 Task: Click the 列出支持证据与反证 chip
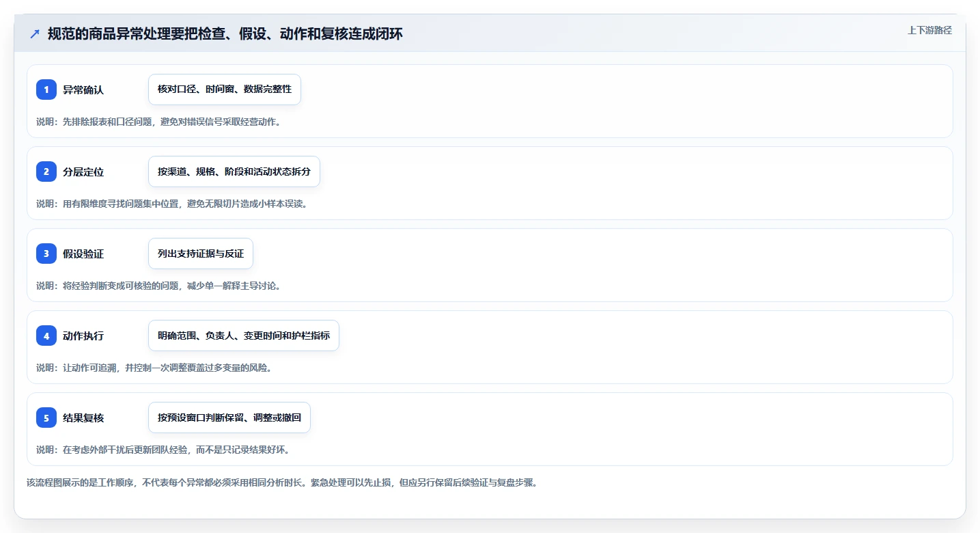click(x=201, y=254)
